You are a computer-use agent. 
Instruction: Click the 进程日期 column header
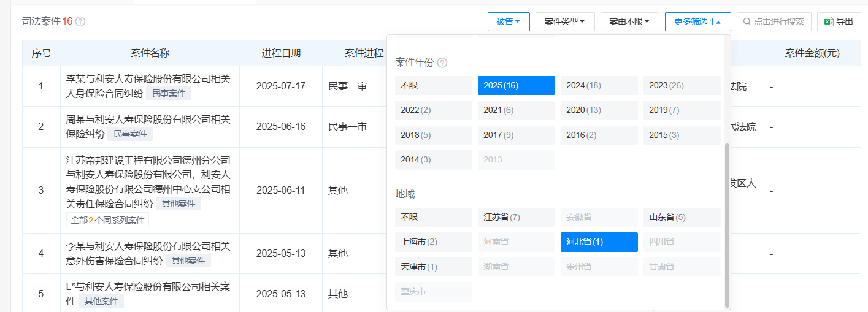click(281, 53)
